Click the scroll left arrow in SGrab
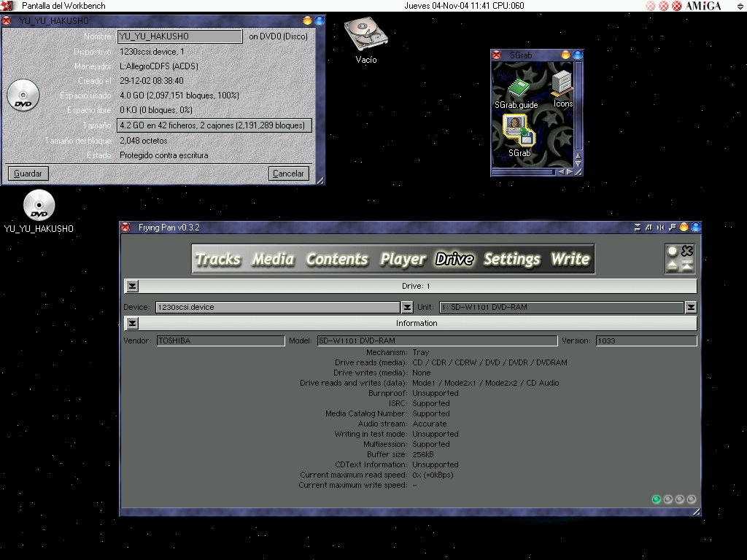This screenshot has width=747, height=560. [561, 172]
